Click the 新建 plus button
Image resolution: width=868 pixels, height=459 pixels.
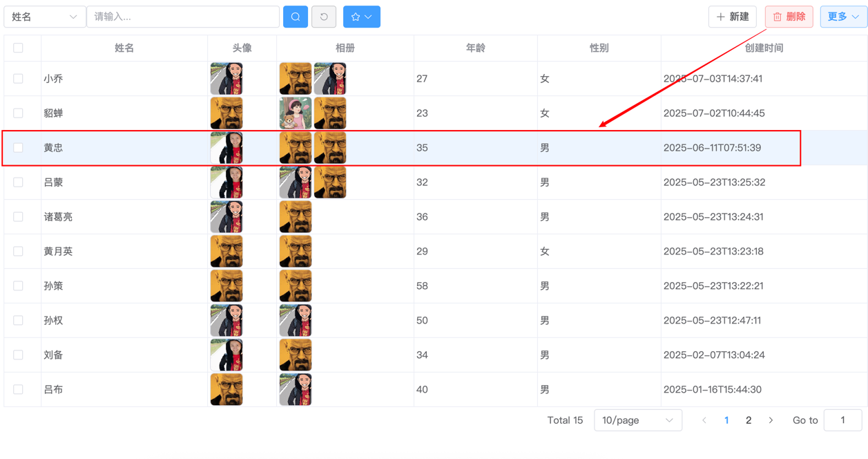tap(733, 17)
